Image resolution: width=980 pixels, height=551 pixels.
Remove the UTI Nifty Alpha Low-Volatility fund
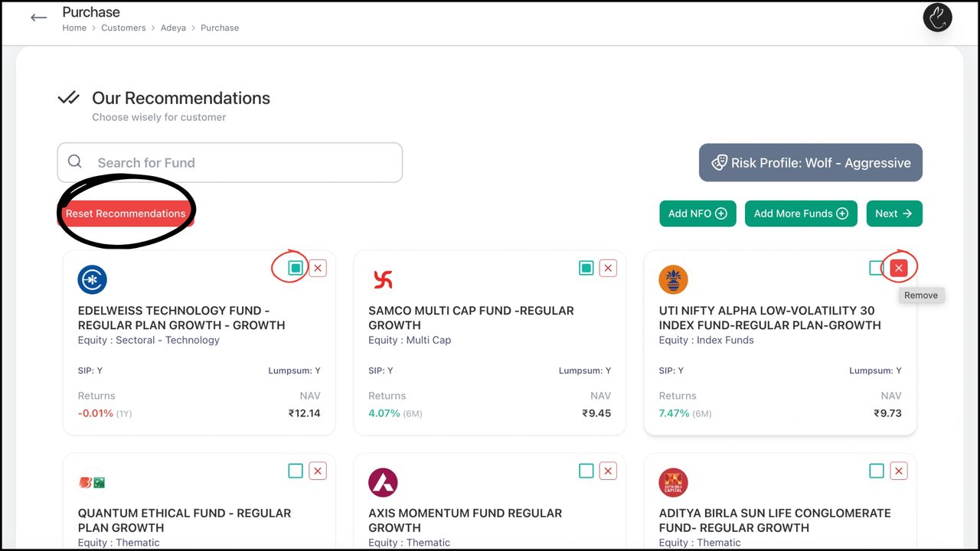point(899,268)
